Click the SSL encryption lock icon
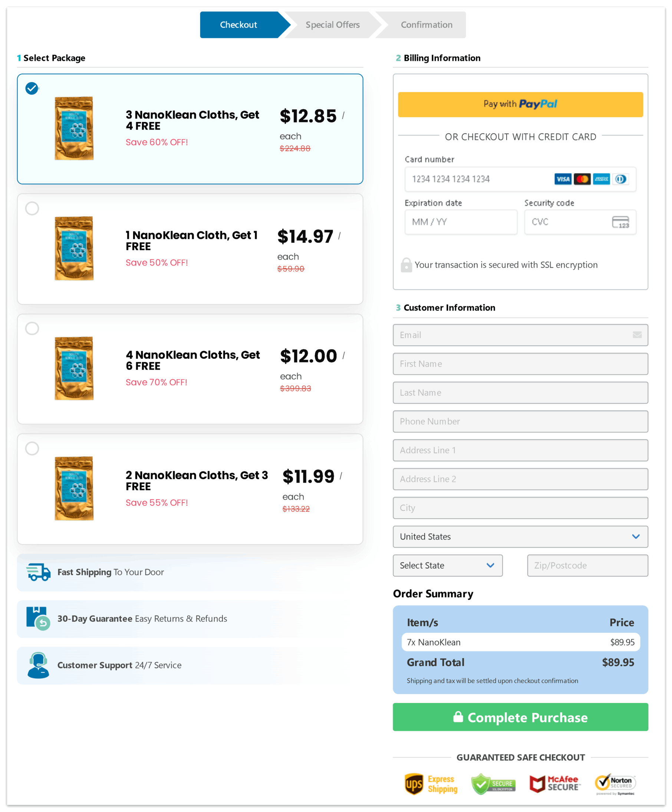This screenshot has height=812, width=672. pyautogui.click(x=406, y=265)
